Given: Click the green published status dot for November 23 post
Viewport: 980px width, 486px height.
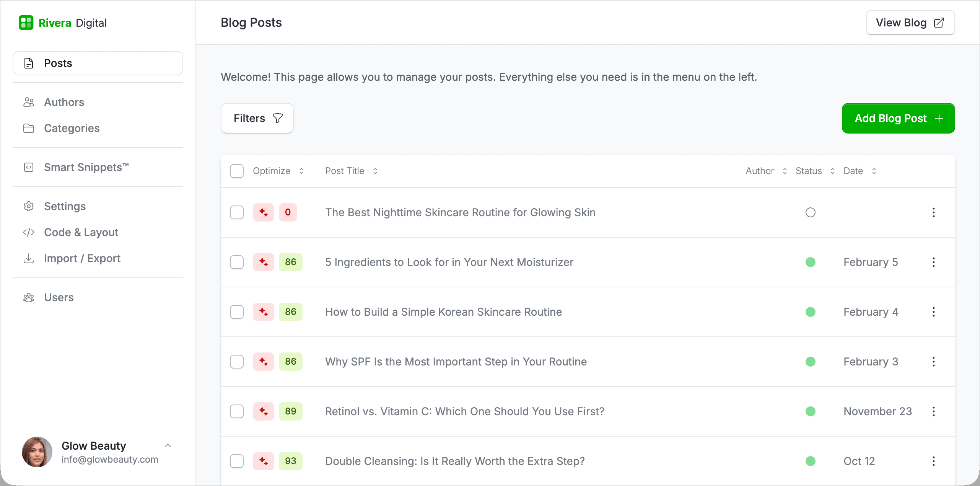Looking at the screenshot, I should click(810, 411).
